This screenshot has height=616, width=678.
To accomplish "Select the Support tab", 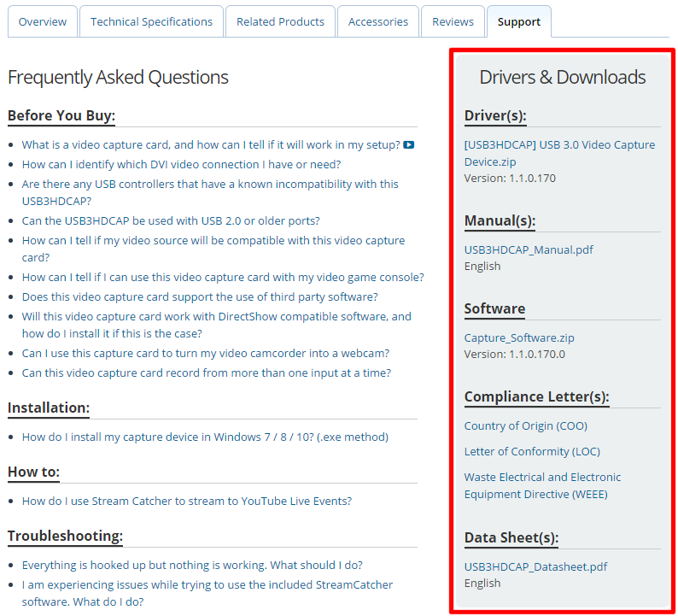I will pyautogui.click(x=519, y=21).
